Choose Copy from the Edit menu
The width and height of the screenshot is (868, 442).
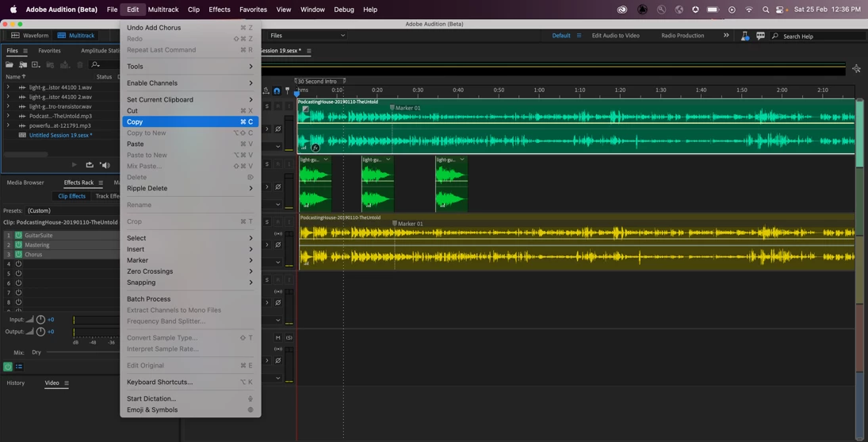pos(190,122)
